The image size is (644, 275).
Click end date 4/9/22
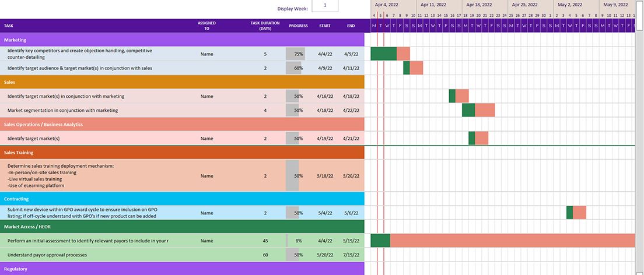[351, 54]
